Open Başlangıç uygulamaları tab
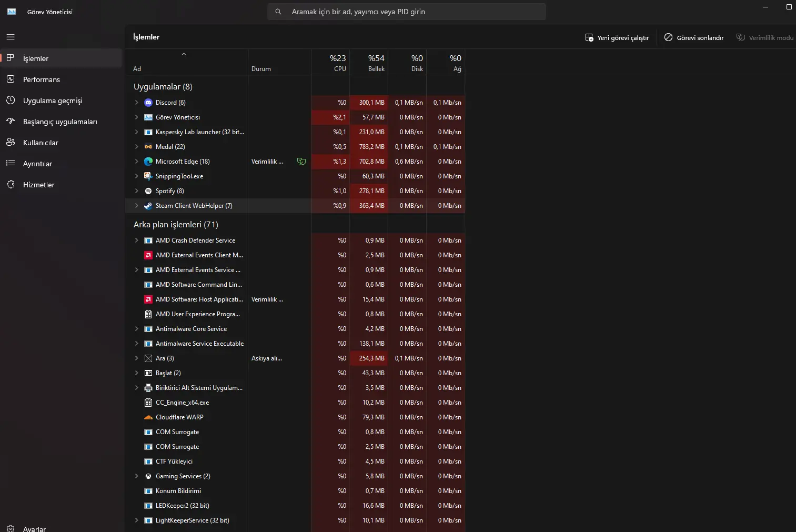 [x=61, y=122]
